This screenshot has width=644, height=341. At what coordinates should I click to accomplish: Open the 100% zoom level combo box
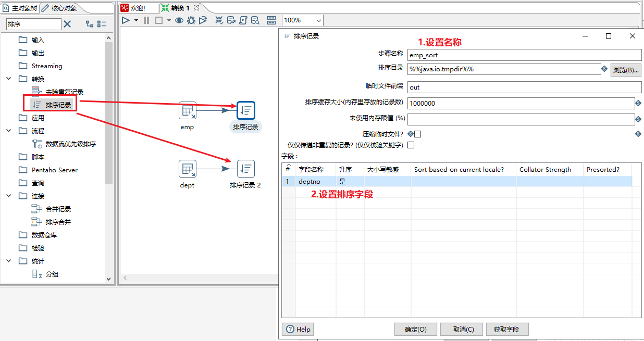click(303, 20)
